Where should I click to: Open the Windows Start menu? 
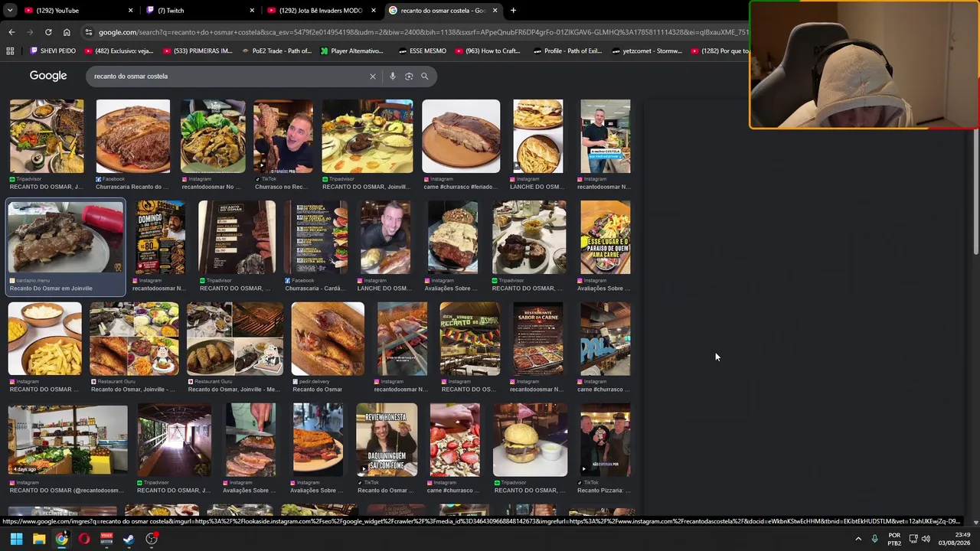[16, 539]
